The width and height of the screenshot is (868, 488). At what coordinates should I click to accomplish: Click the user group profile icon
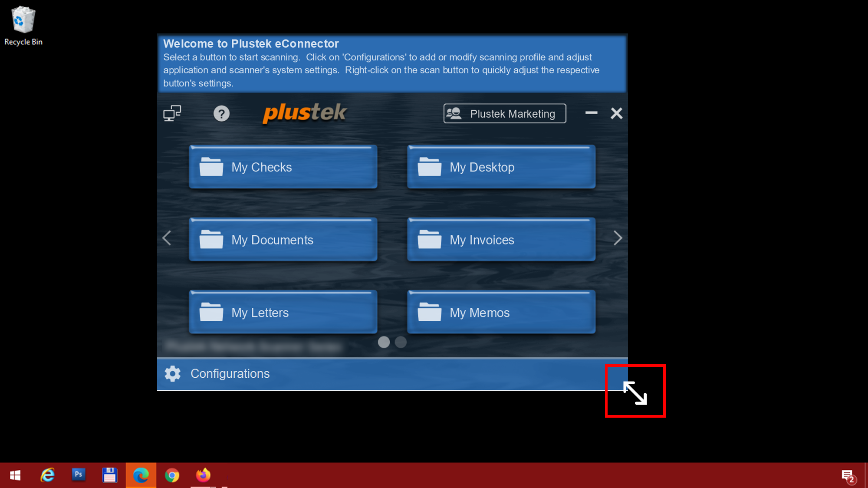tap(454, 113)
